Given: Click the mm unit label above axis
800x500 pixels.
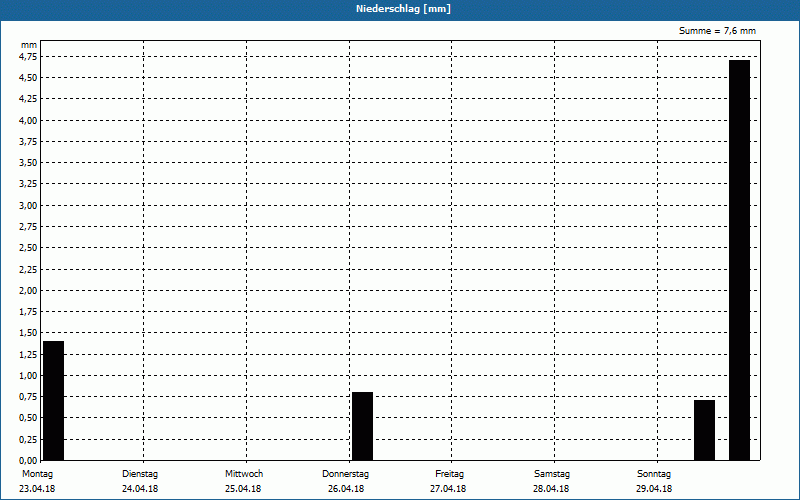Looking at the screenshot, I should (29, 45).
